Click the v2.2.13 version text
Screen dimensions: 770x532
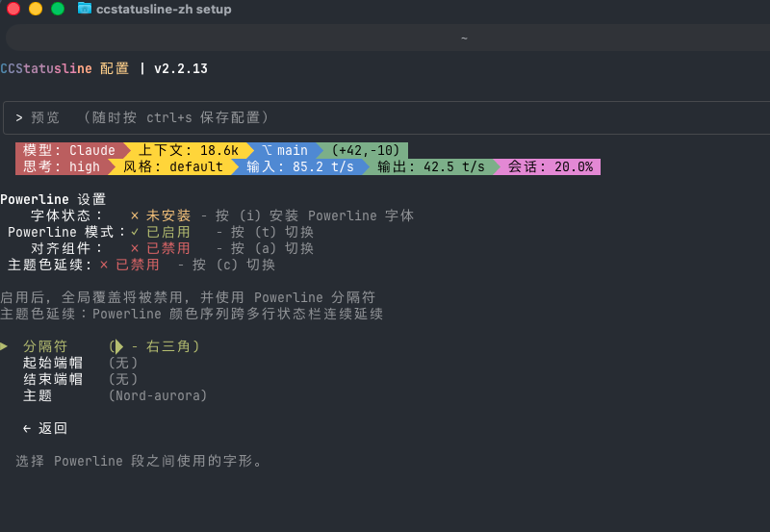pos(181,68)
